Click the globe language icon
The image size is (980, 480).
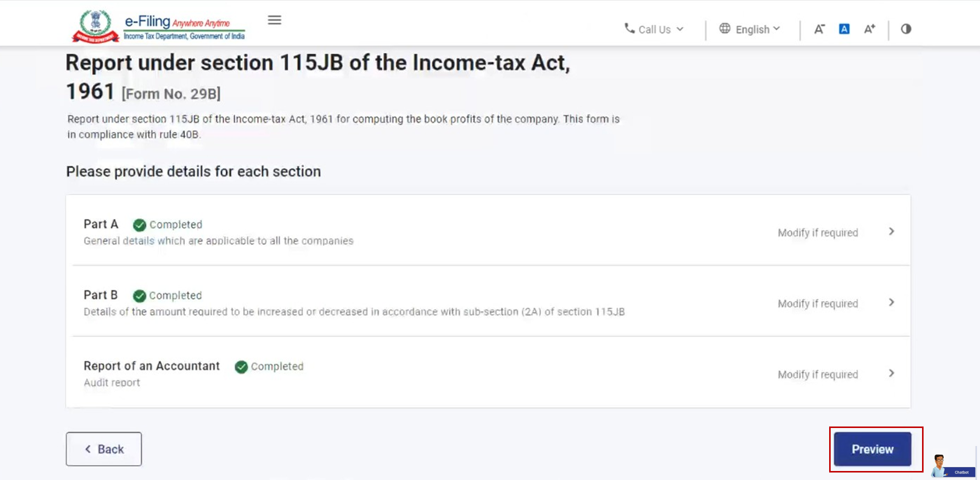pos(725,28)
